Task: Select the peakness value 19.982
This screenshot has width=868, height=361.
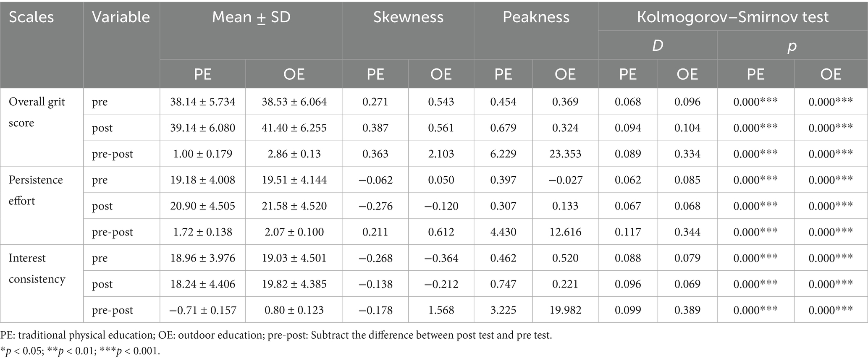Action: (565, 310)
